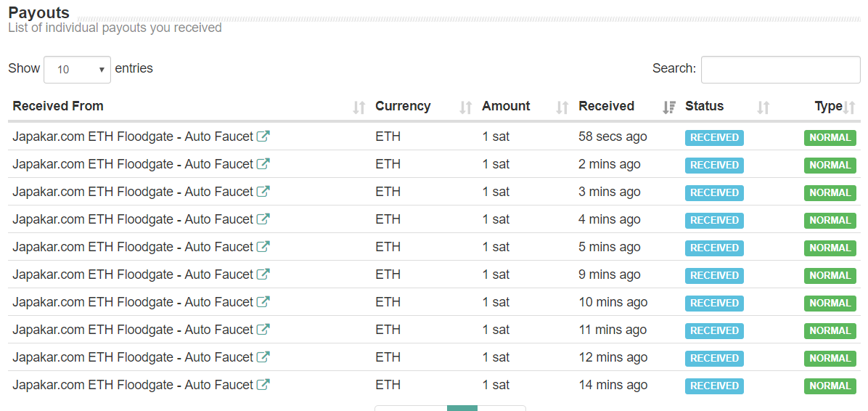868x411 pixels.
Task: Open external link icon for 9 mins ago payout
Action: coord(263,274)
